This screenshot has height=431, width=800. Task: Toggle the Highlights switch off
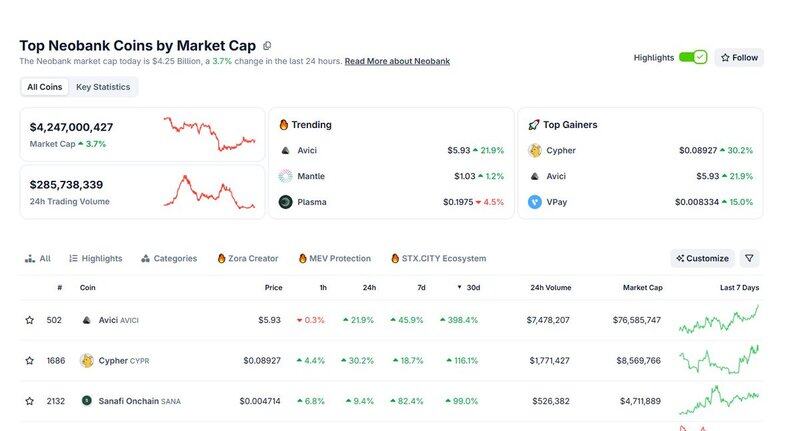click(x=692, y=57)
